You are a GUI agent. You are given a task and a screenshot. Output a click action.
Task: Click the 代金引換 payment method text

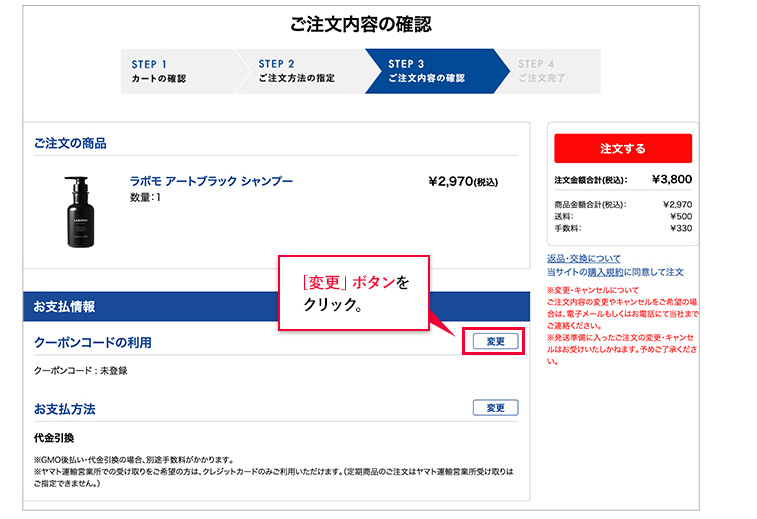coord(54,438)
